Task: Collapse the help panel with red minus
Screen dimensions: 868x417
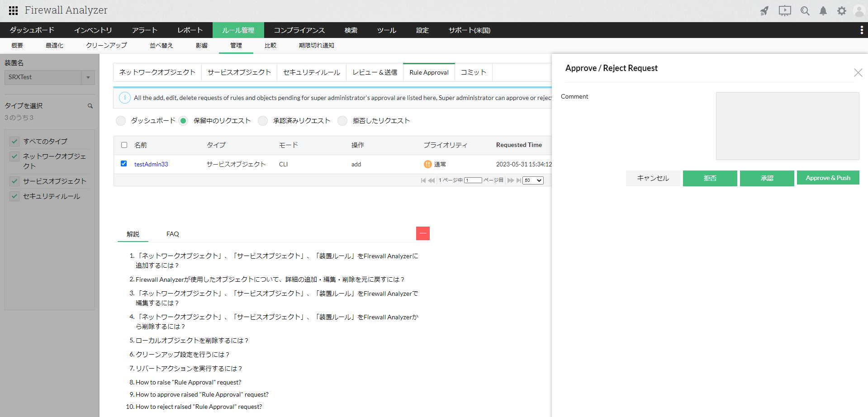Action: [x=422, y=233]
